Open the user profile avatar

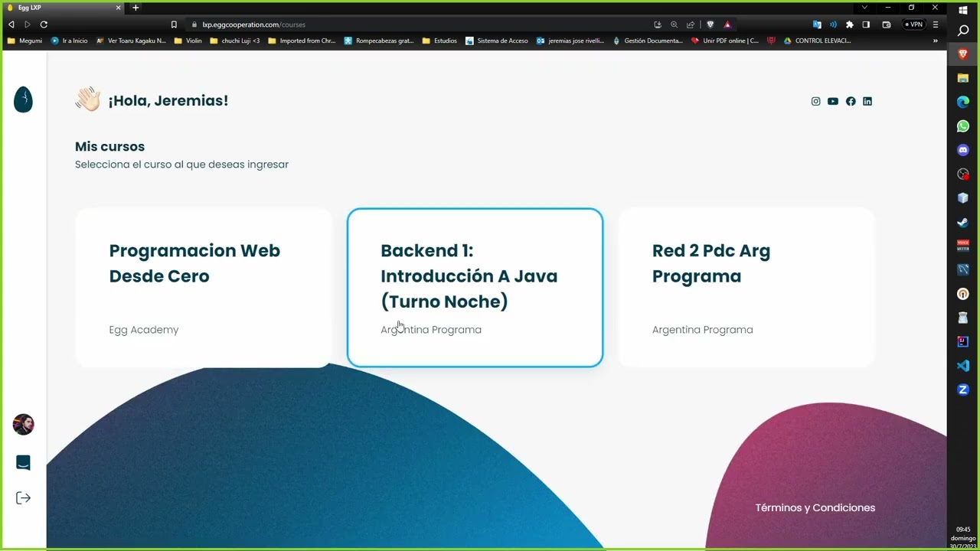(x=23, y=425)
